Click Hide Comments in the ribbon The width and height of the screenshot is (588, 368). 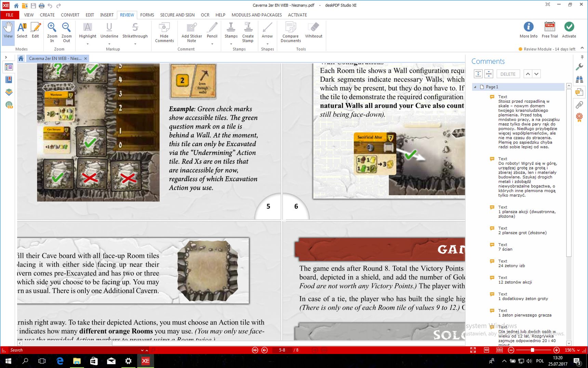pyautogui.click(x=164, y=32)
